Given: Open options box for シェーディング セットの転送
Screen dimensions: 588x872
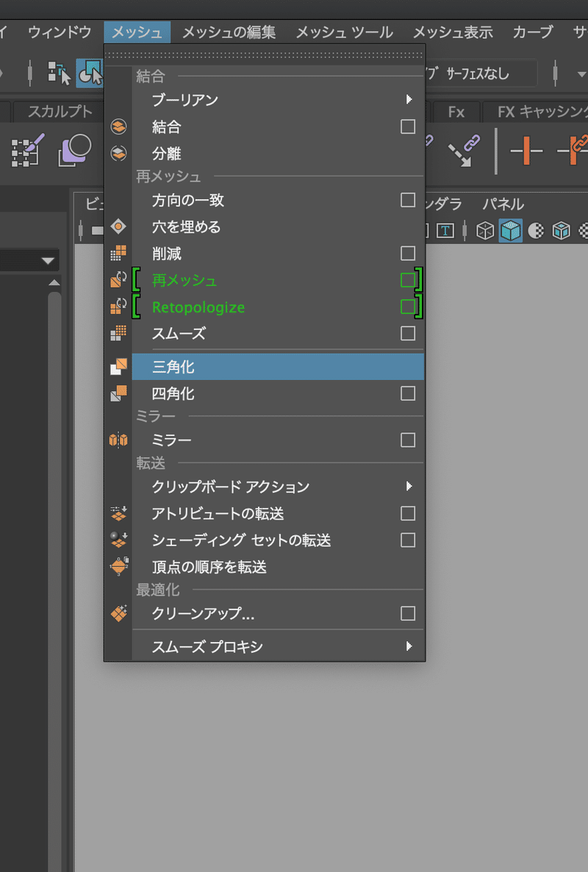Looking at the screenshot, I should coord(408,540).
